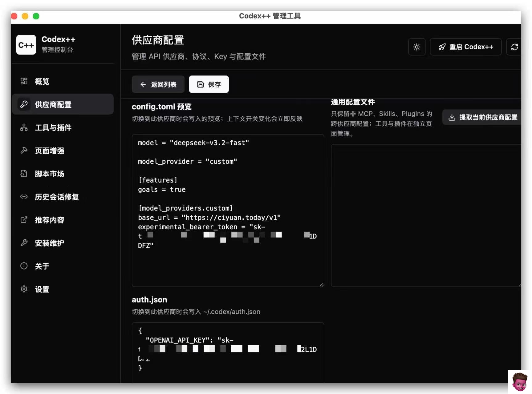Click the 通用配置文件 heading
This screenshot has height=394, width=532.
point(353,102)
